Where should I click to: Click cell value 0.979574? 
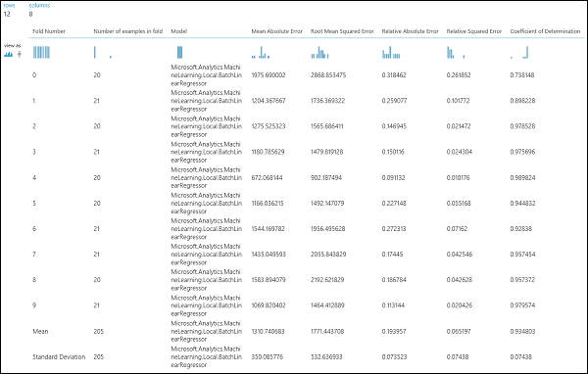point(522,305)
